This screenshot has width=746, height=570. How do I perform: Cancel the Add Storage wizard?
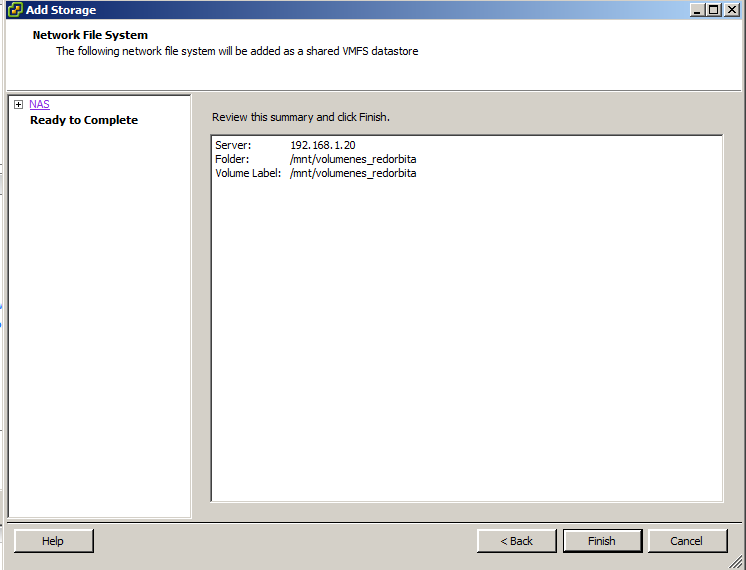click(687, 541)
